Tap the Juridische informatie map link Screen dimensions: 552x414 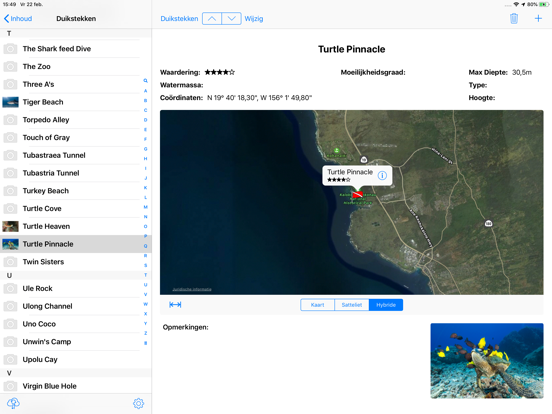tap(192, 289)
